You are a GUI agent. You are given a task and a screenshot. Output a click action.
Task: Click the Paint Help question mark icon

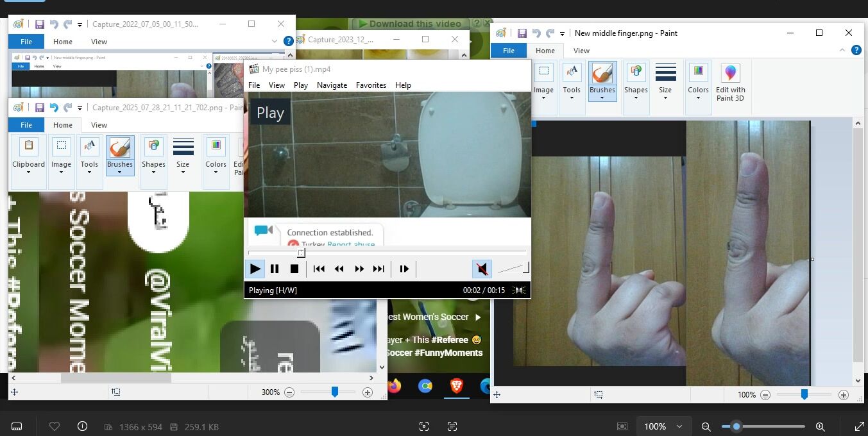coord(856,50)
